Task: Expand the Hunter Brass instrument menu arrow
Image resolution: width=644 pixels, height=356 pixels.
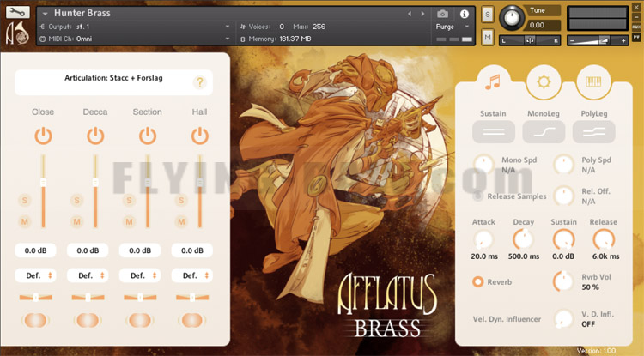Action: click(x=46, y=14)
